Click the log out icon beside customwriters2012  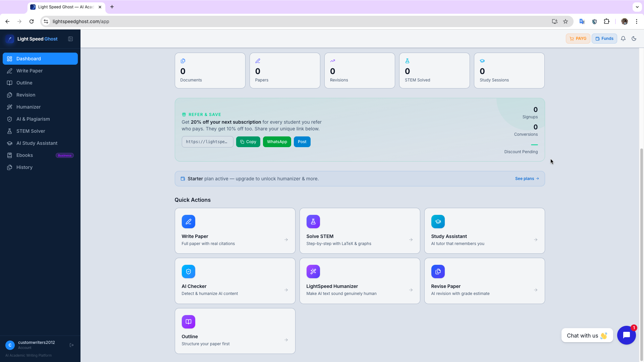pos(71,345)
